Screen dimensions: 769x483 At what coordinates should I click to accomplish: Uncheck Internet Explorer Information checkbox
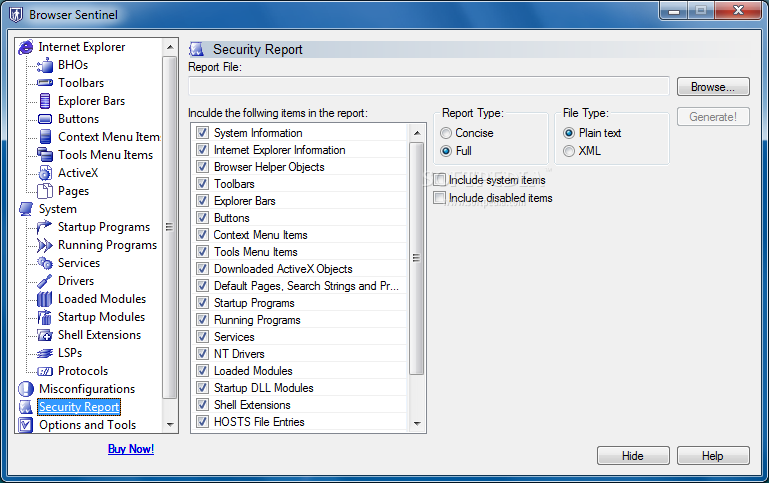(202, 150)
